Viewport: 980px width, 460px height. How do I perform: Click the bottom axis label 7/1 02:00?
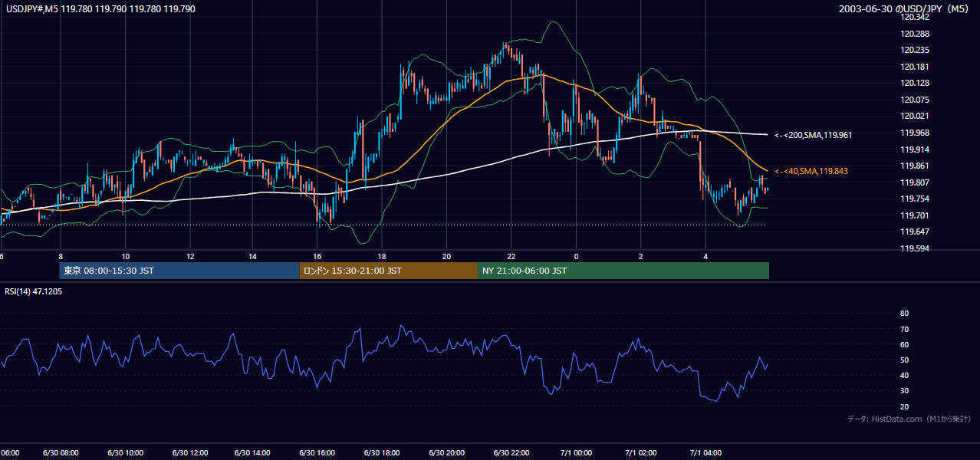coord(641,453)
